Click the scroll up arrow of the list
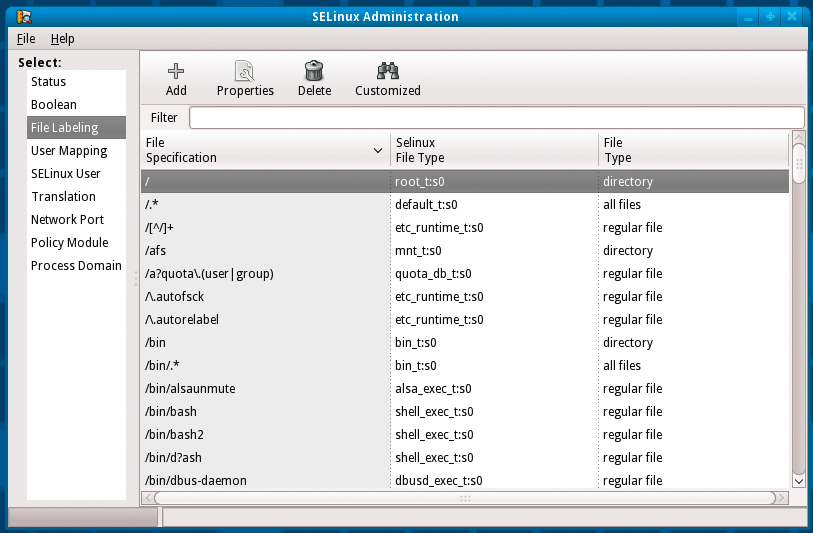 pos(798,138)
